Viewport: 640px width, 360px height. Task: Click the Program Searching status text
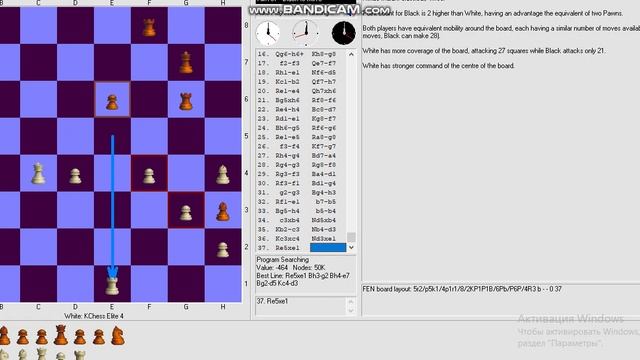282,260
